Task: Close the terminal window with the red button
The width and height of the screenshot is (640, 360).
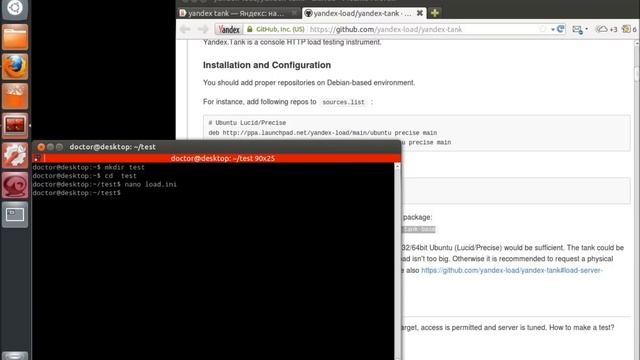Action: 41,147
